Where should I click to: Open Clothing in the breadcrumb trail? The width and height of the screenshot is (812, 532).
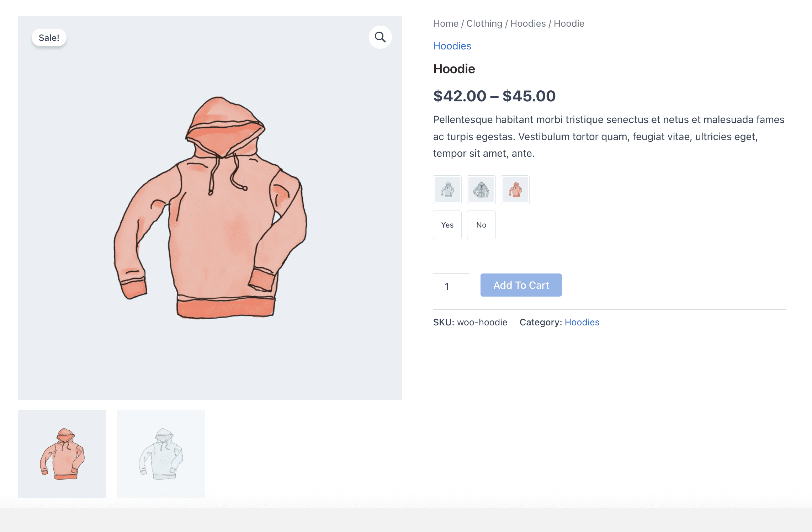point(484,23)
